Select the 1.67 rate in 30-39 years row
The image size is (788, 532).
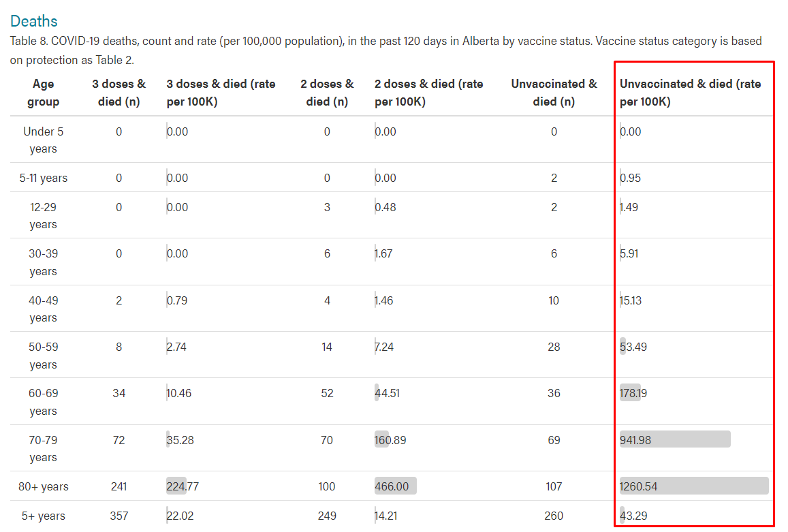pyautogui.click(x=383, y=253)
